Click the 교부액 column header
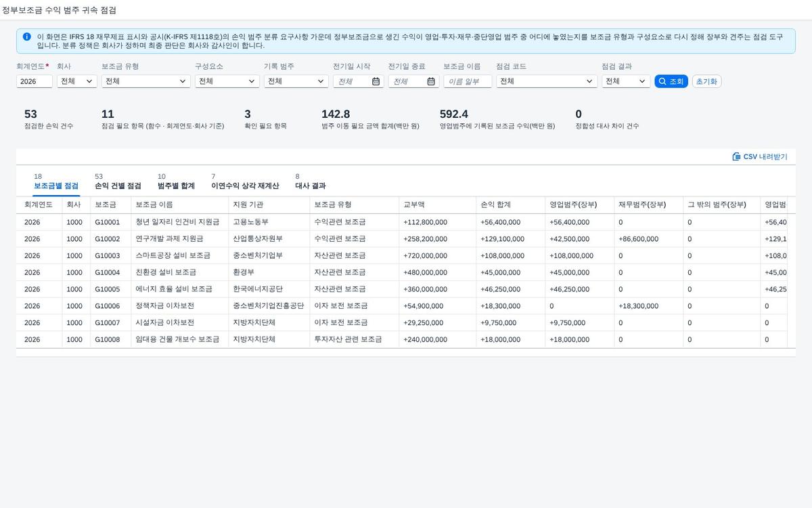 (x=437, y=205)
